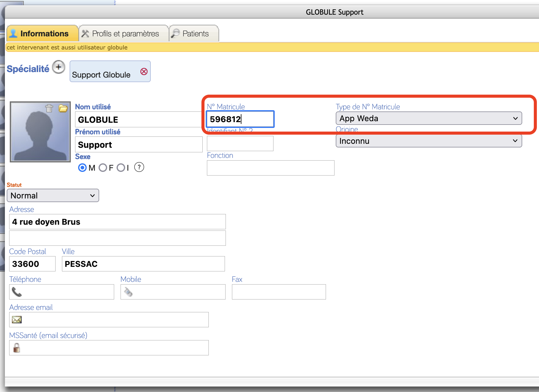Open the Statut dropdown
Viewport: 539px width, 392px height.
pyautogui.click(x=53, y=195)
